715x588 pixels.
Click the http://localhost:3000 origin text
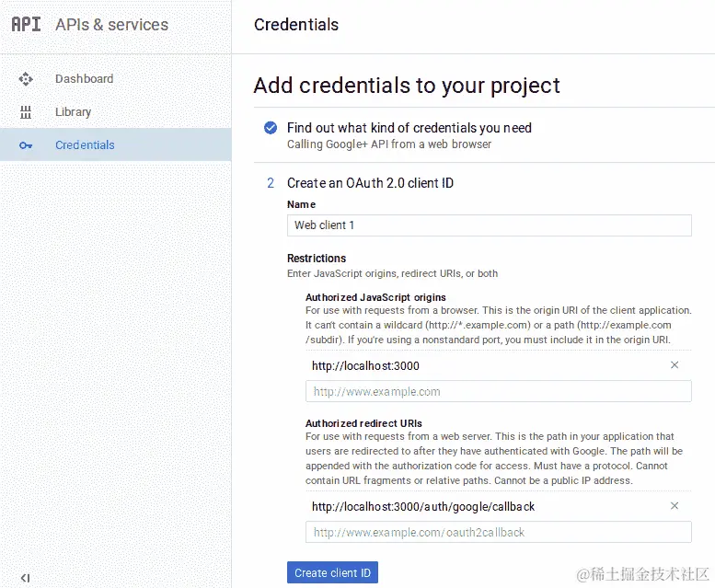tap(365, 365)
